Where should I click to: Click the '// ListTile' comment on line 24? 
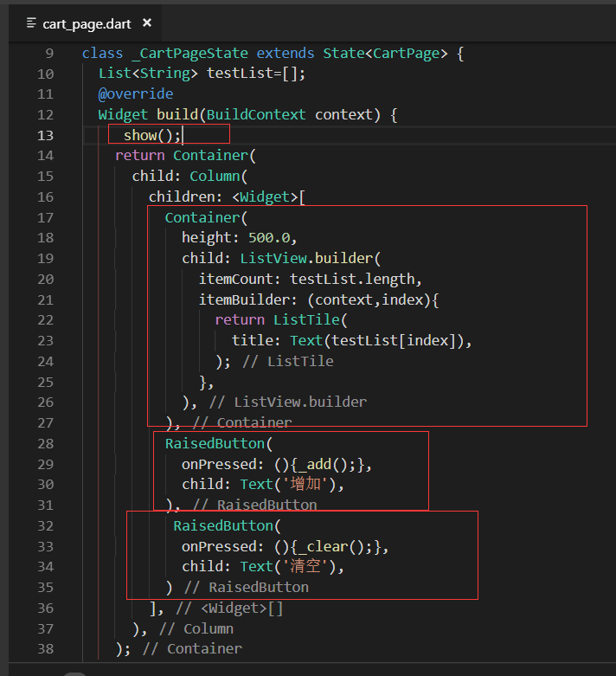tap(288, 361)
